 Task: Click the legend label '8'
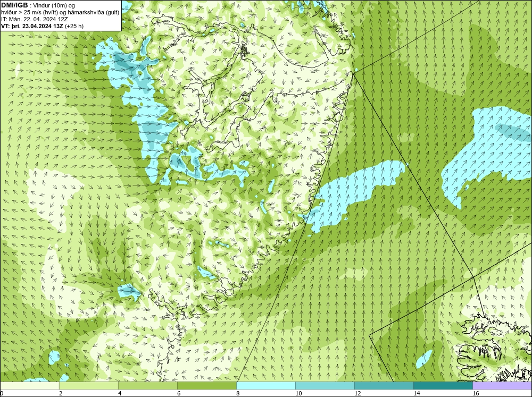[x=238, y=393]
